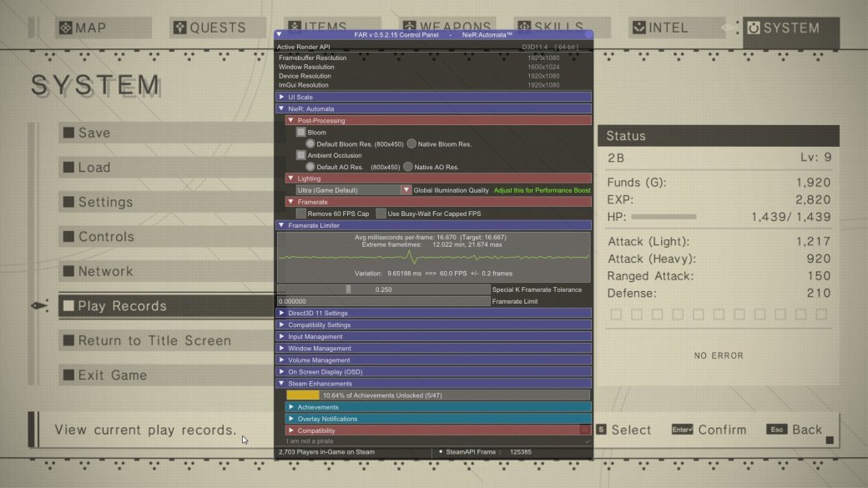Image resolution: width=868 pixels, height=488 pixels.
Task: Adjust Special K Framerate Tolerance slider
Action: click(384, 289)
